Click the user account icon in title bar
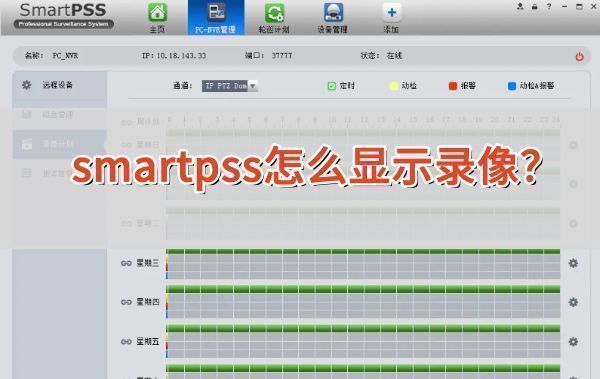The width and height of the screenshot is (600, 379). coord(520,7)
